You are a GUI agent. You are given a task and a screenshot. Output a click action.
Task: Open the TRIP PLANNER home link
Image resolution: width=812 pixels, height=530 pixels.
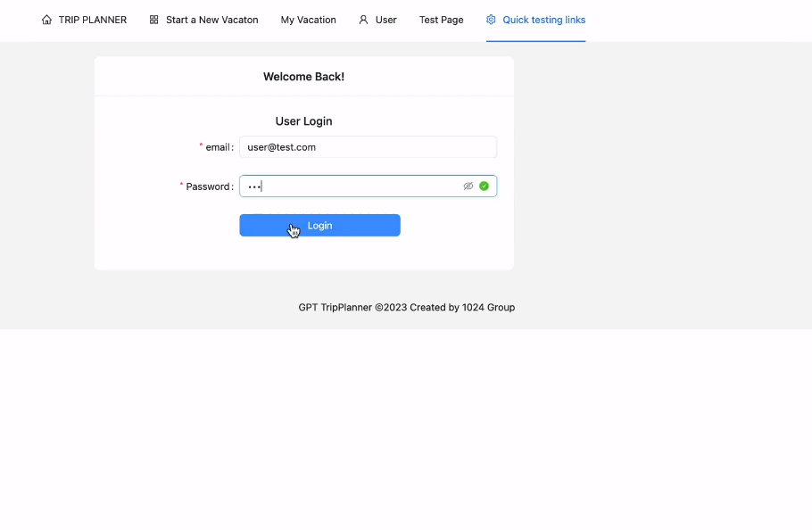click(92, 20)
